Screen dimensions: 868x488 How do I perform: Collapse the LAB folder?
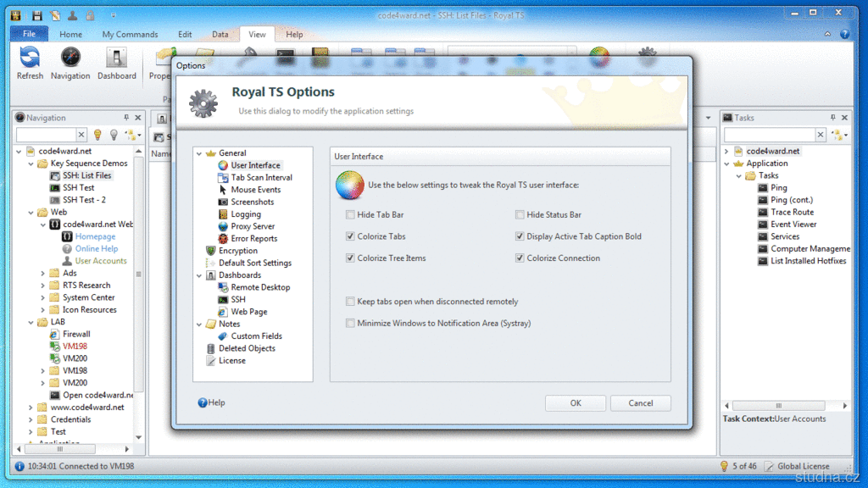point(31,322)
